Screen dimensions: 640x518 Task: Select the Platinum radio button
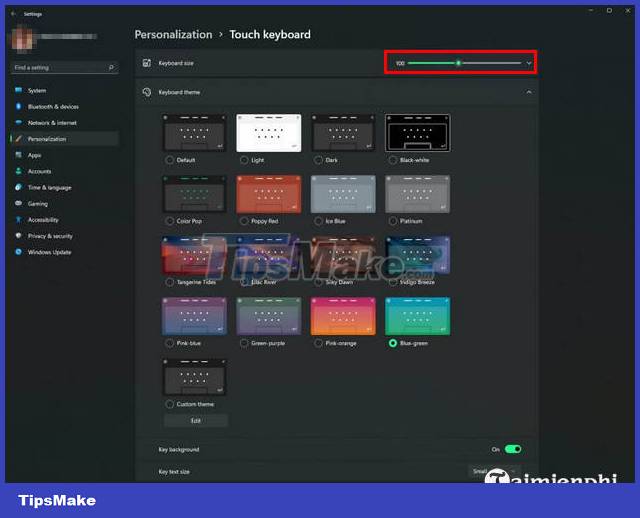(393, 221)
